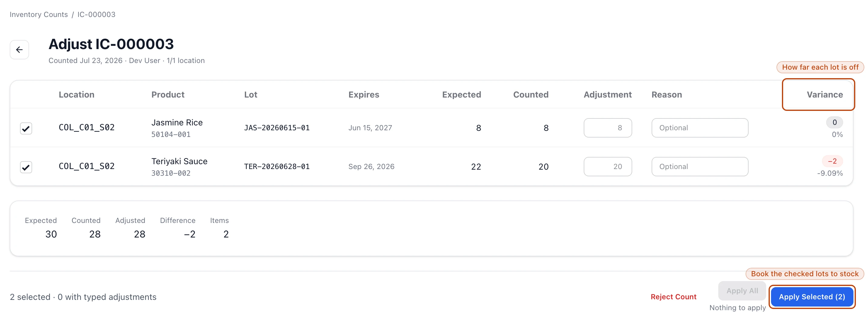Click the Counted column header
Image resolution: width=868 pixels, height=332 pixels.
(531, 95)
